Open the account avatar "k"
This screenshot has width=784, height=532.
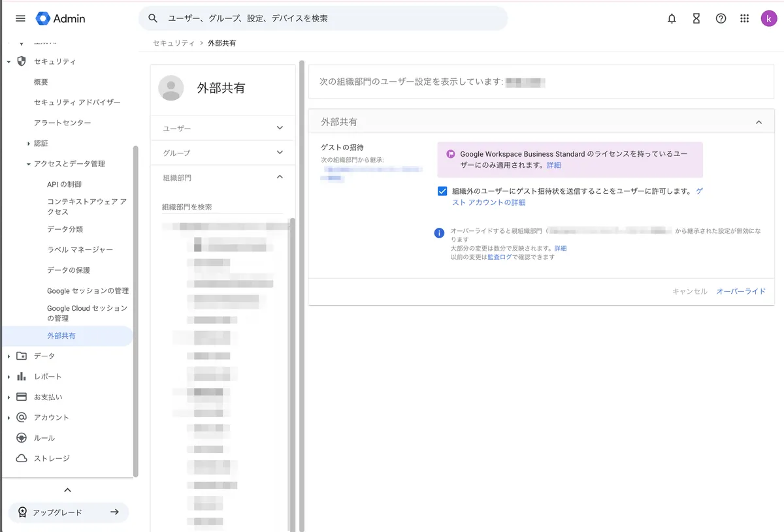[x=769, y=18]
